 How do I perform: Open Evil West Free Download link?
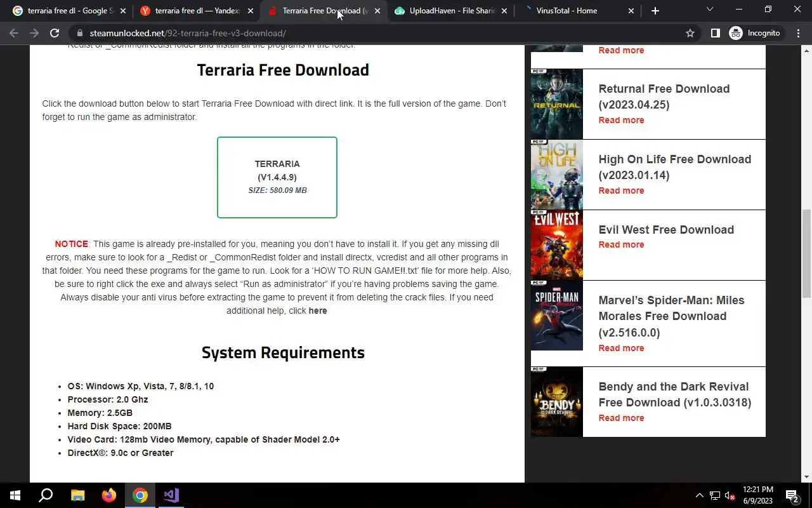666,230
